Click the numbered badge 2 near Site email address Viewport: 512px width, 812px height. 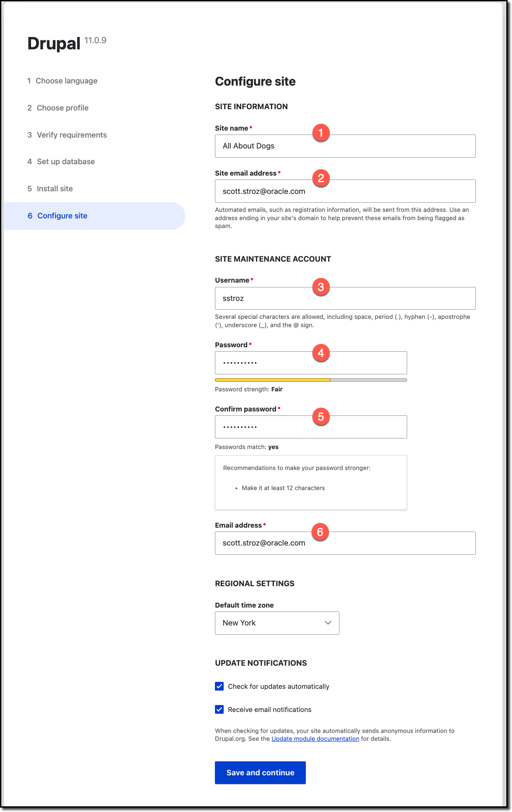click(x=321, y=178)
